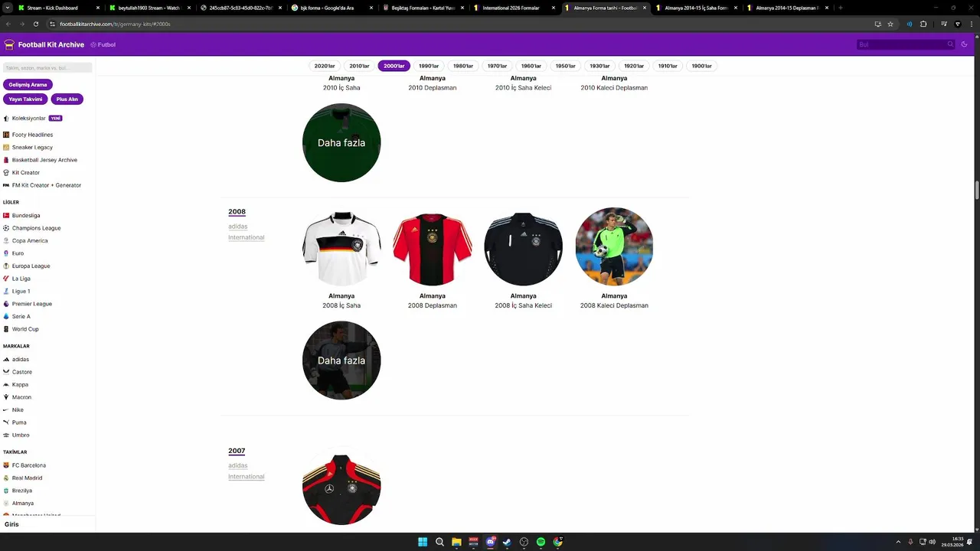Switch to International 2026 Formalar tab
The width and height of the screenshot is (980, 551).
point(511,8)
